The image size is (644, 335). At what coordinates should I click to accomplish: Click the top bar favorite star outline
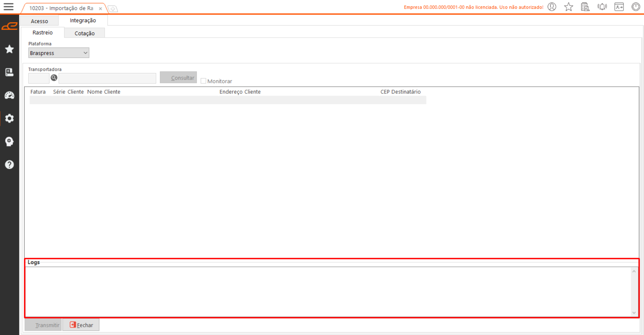coord(568,7)
